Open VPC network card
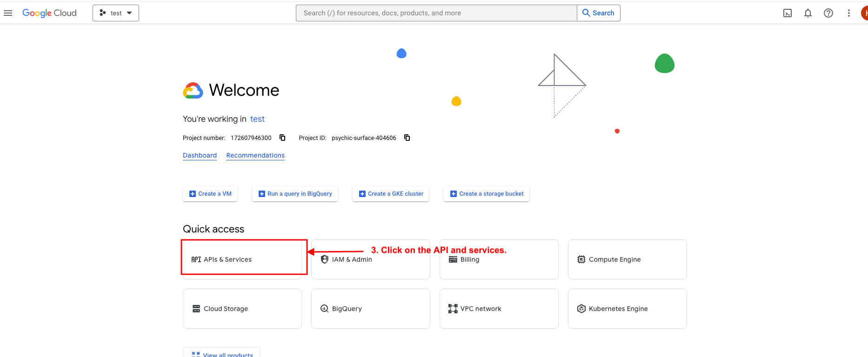This screenshot has height=357, width=868. click(x=499, y=309)
